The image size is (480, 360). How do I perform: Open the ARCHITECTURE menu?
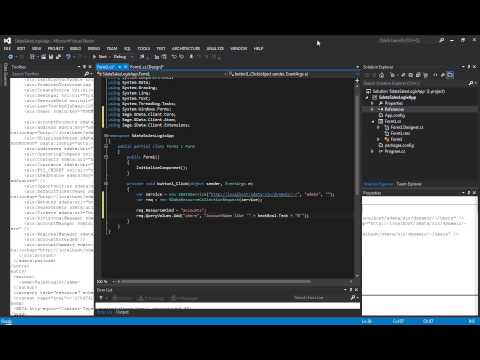(186, 49)
